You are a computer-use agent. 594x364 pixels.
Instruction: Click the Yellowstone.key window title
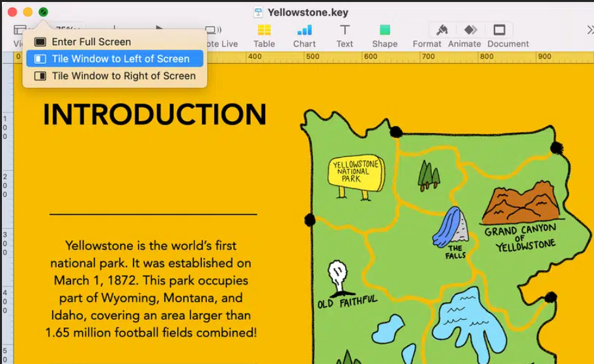[307, 12]
